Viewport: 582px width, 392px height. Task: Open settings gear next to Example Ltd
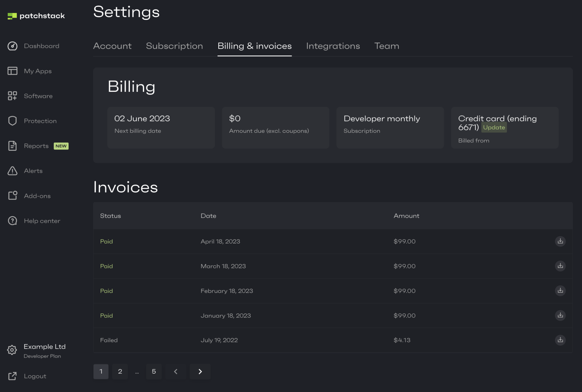12,350
